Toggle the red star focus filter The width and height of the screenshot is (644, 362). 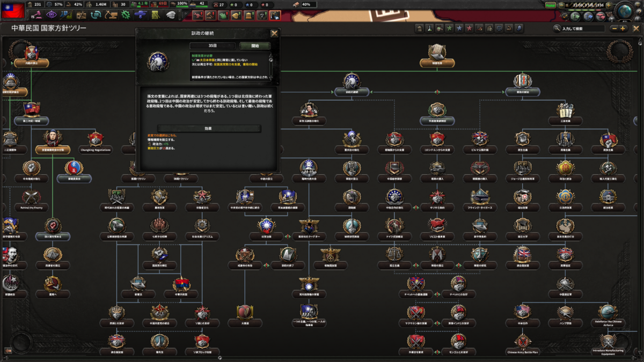[470, 28]
